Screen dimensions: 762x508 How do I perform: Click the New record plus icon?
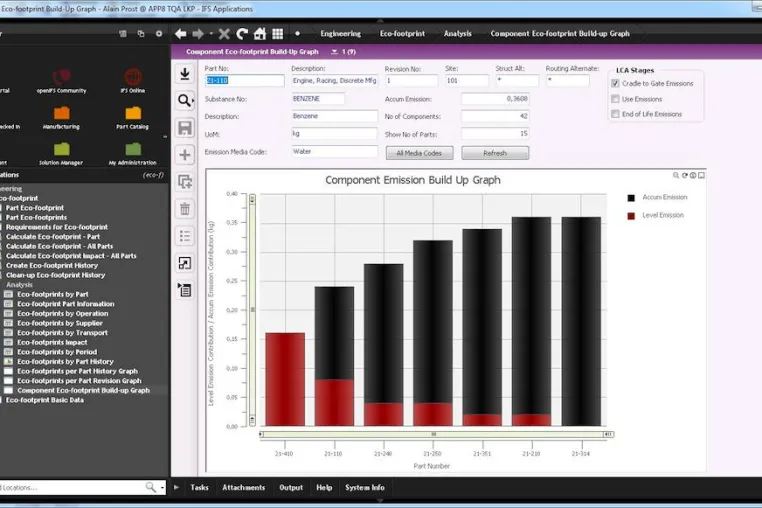pos(185,155)
